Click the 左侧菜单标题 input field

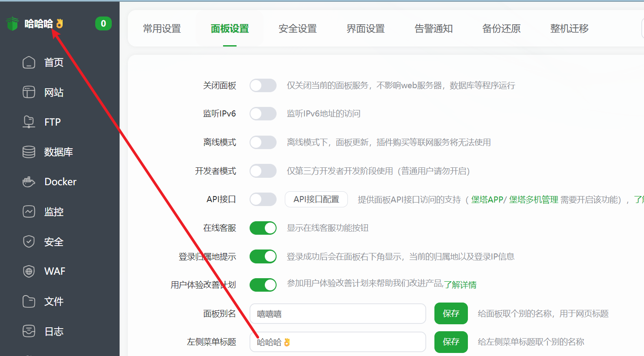tap(338, 342)
